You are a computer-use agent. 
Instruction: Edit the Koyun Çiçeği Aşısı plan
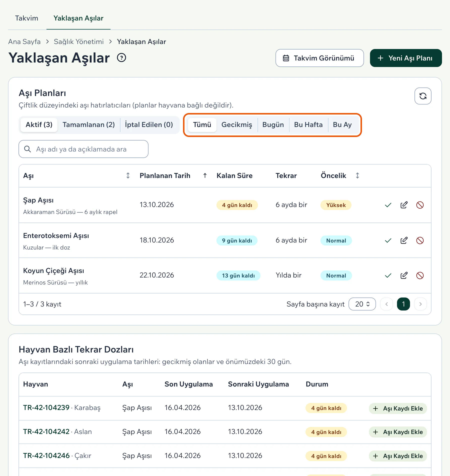coord(404,275)
